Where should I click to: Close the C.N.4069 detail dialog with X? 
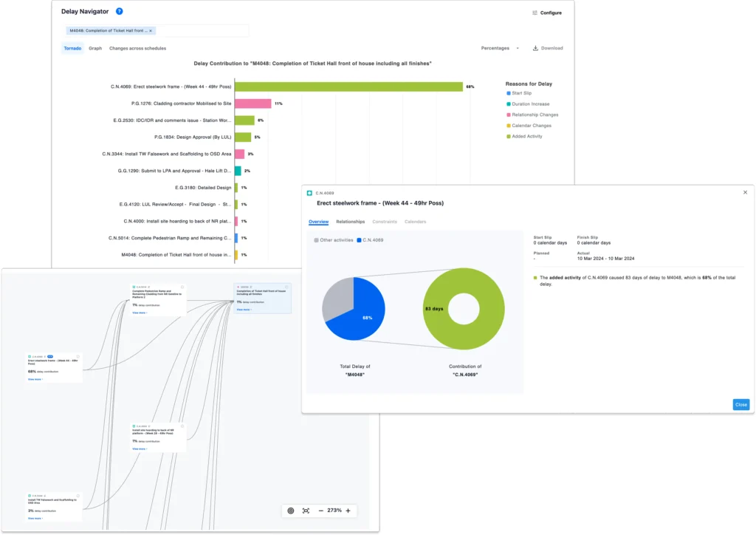(x=744, y=192)
